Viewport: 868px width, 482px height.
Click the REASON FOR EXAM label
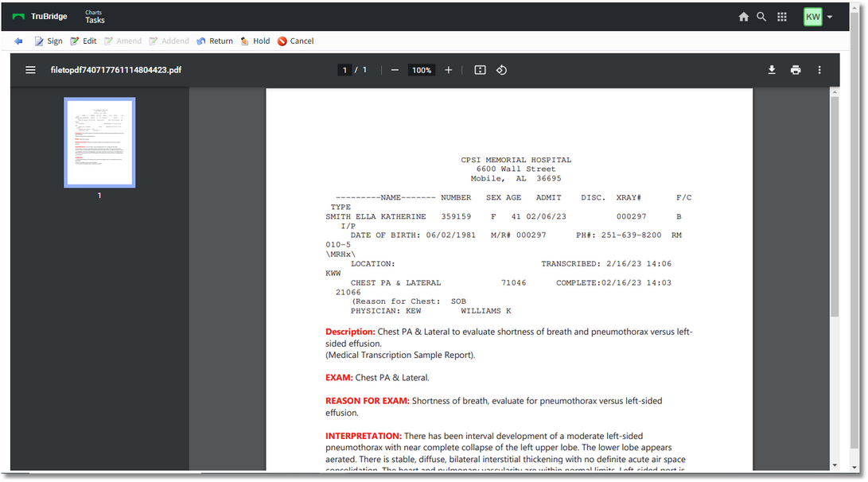[368, 401]
